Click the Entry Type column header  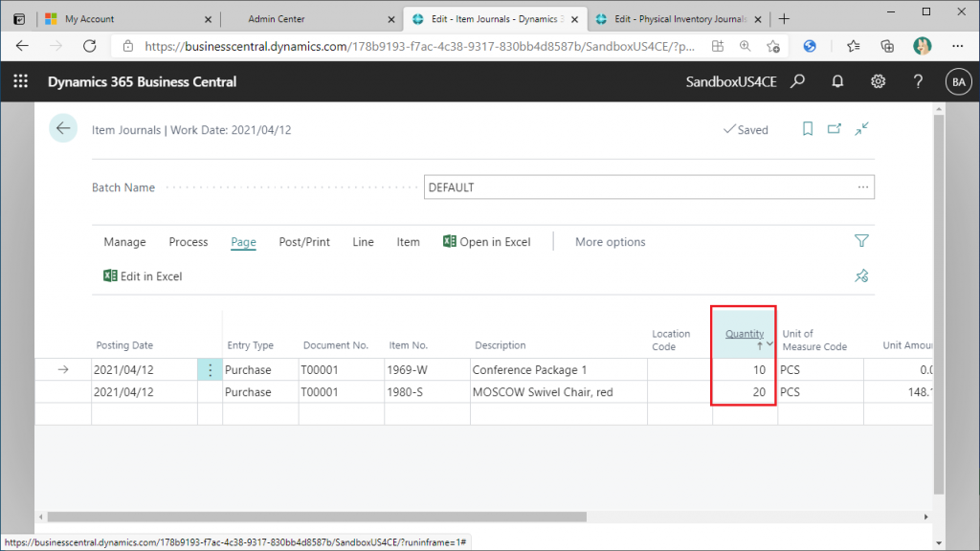[250, 344]
